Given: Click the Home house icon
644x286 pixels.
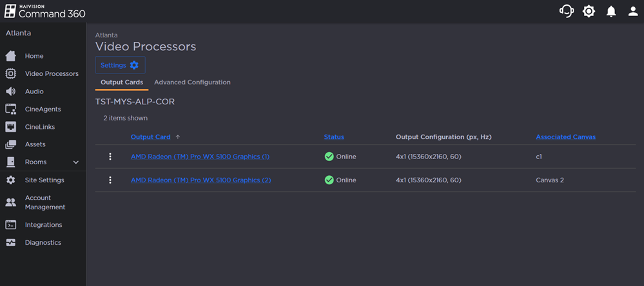Looking at the screenshot, I should click(11, 56).
